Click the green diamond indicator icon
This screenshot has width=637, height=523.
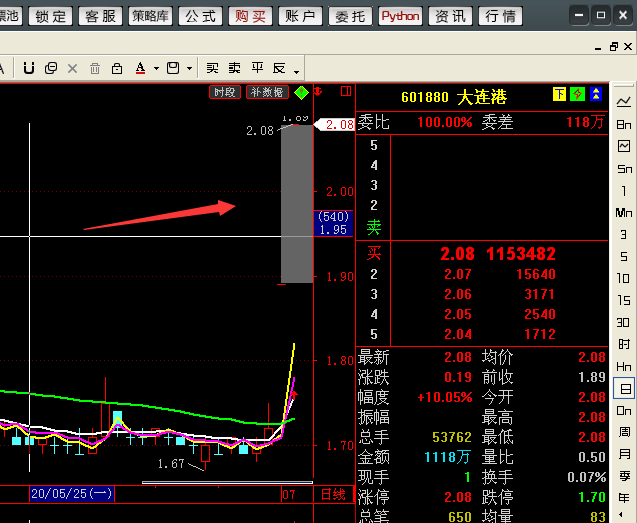tap(301, 93)
